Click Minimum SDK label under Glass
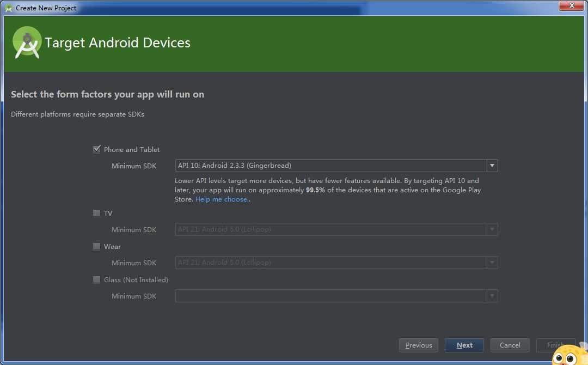The height and width of the screenshot is (365, 588). [134, 296]
